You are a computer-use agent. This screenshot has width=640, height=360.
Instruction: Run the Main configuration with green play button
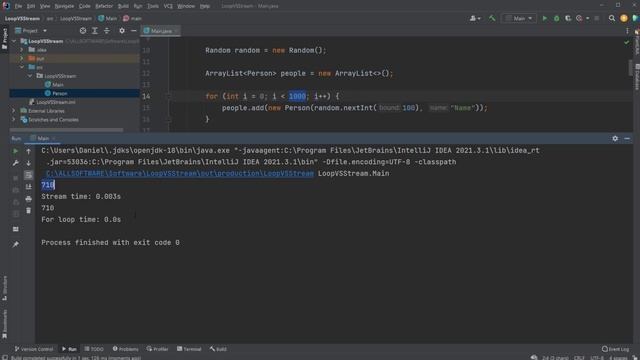(x=544, y=18)
